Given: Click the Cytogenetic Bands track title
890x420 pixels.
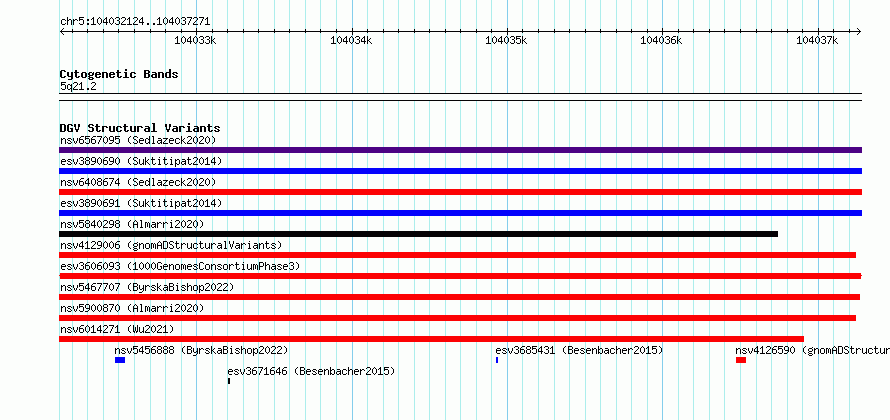Looking at the screenshot, I should point(119,74).
